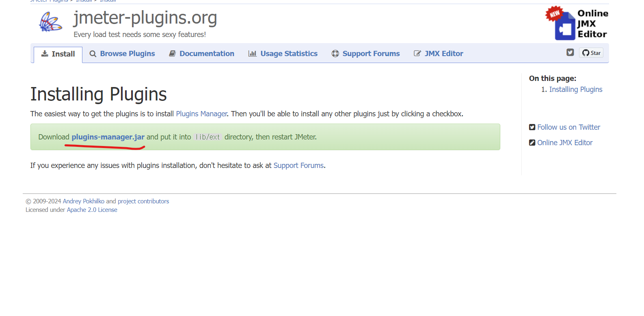Screen dimensions: 644x316
Task: Click Follow us on Twitter link
Action: (568, 127)
